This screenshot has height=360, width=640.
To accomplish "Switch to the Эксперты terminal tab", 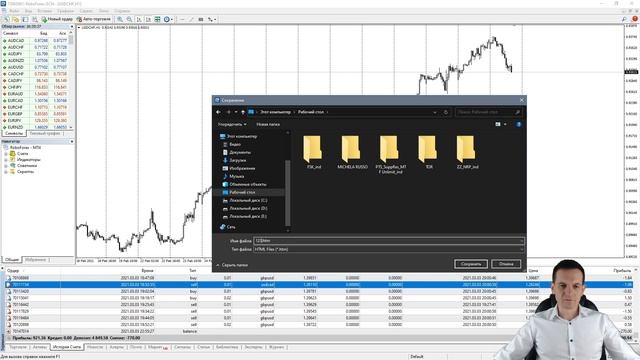I will [x=253, y=347].
